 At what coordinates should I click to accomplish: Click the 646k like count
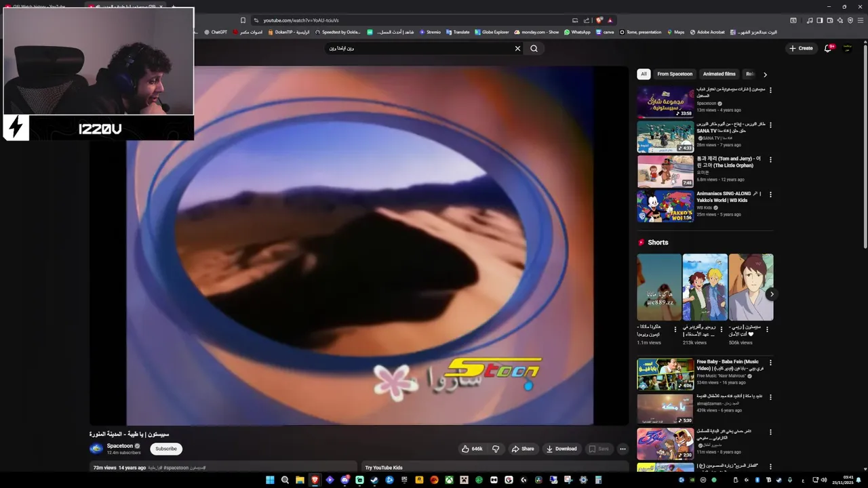pos(477,449)
